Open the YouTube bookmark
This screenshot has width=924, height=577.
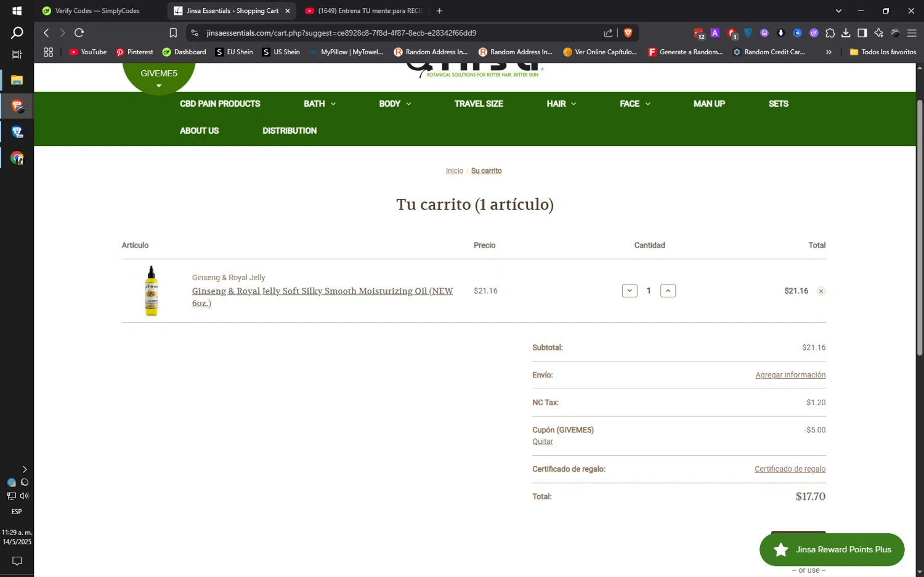coord(87,52)
